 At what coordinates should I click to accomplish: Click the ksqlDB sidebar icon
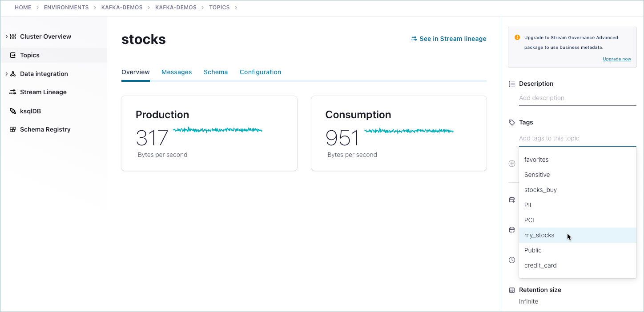point(13,111)
